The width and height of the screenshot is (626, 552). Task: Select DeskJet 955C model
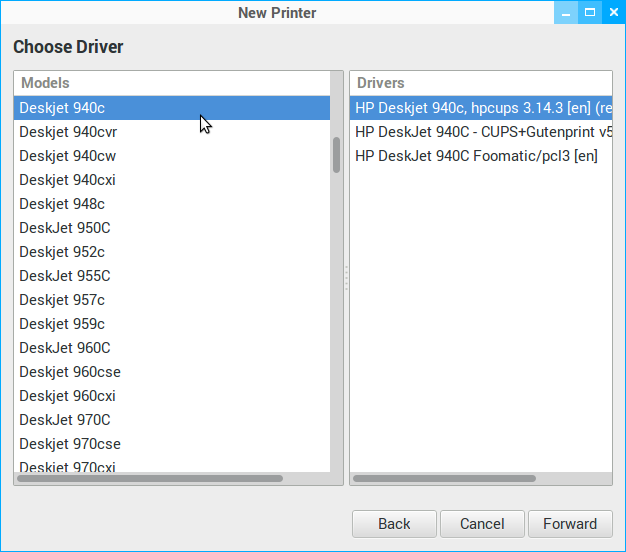click(x=65, y=276)
